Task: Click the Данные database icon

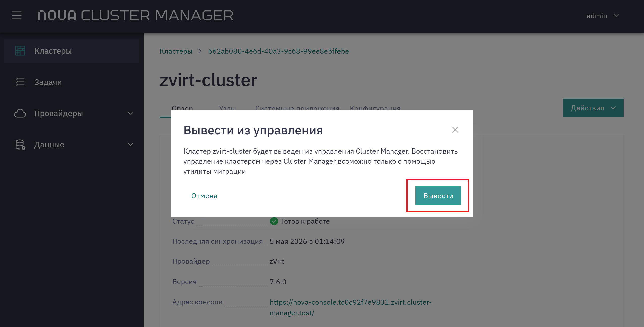Action: click(20, 145)
